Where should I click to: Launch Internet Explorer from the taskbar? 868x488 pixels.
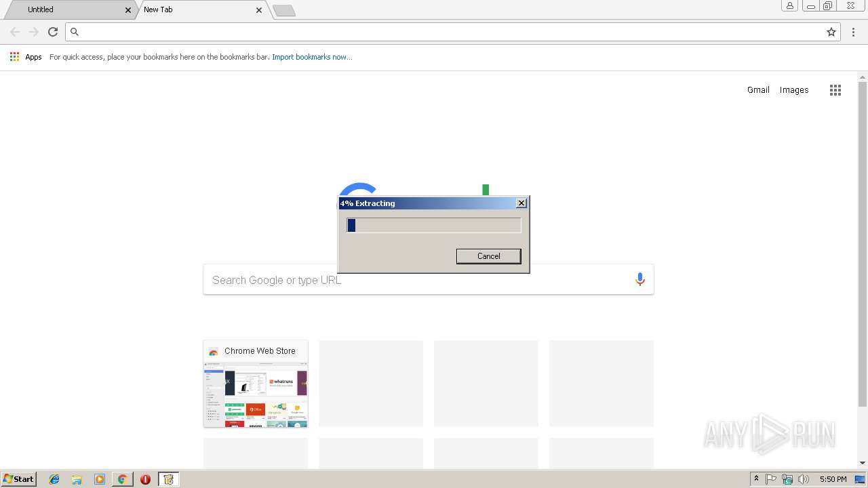click(x=54, y=479)
